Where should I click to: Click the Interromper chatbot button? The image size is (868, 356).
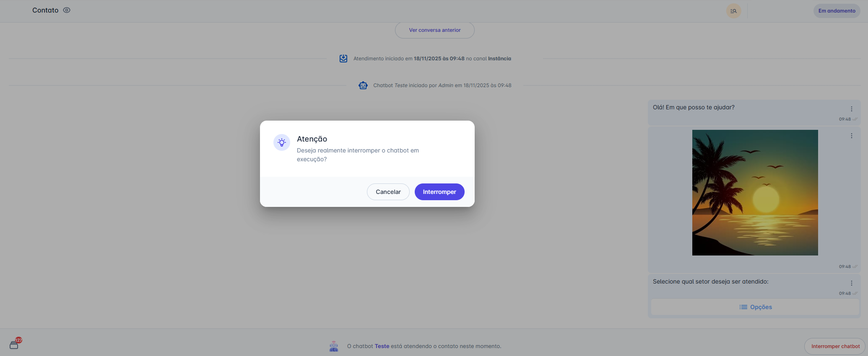(x=835, y=346)
